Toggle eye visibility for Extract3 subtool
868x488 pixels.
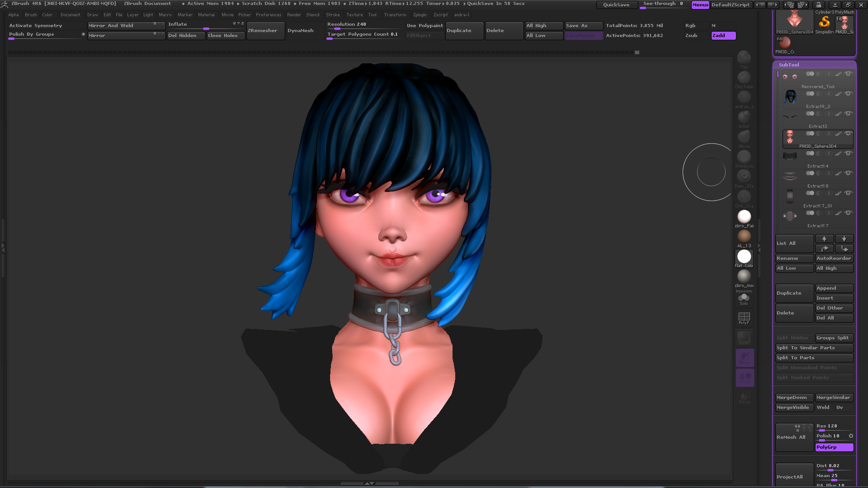click(x=849, y=113)
